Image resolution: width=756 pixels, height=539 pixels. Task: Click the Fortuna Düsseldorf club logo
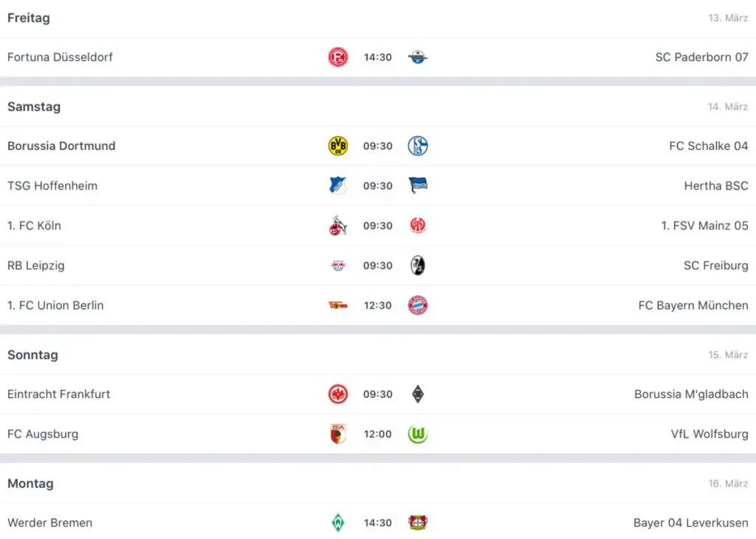(338, 58)
